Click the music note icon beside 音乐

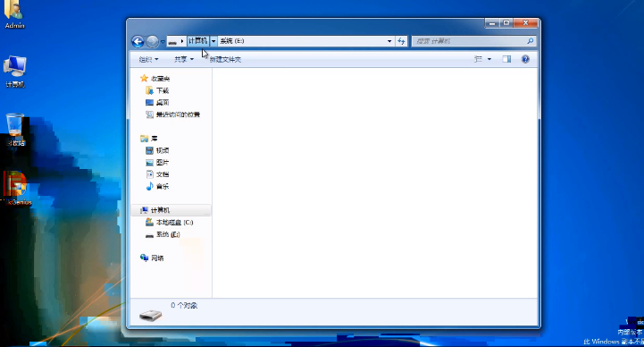click(x=149, y=186)
